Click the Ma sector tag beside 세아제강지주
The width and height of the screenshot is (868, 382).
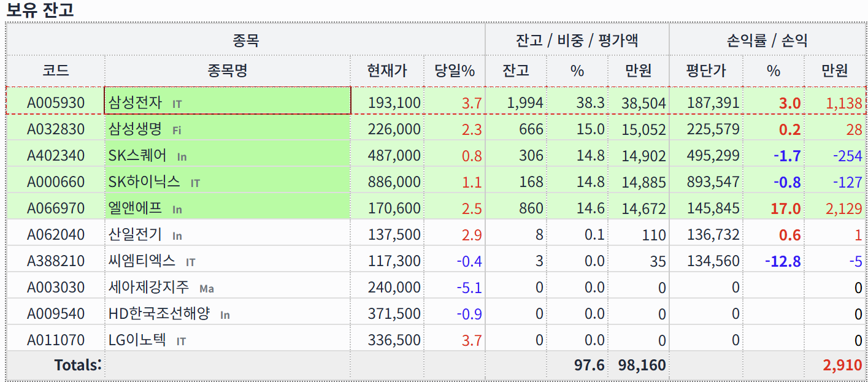point(207,288)
